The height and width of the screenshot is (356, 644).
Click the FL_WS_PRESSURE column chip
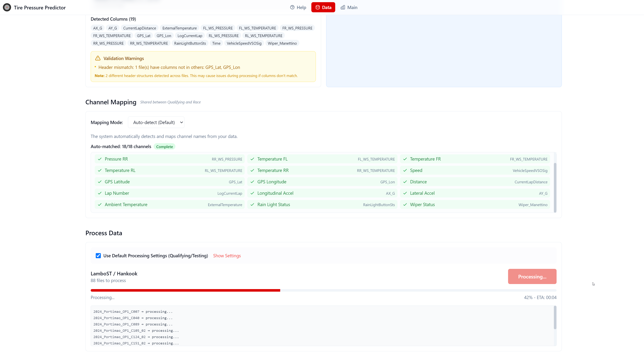218,28
